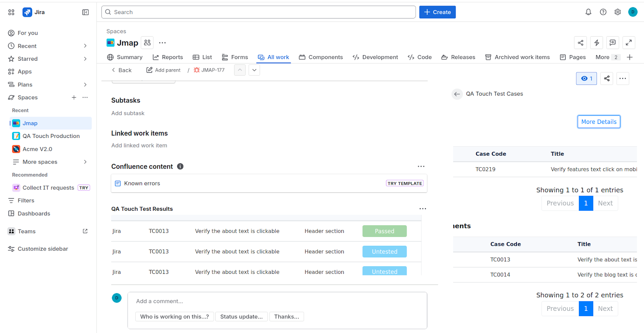
Task: Click the Jira logo
Action: tap(34, 12)
